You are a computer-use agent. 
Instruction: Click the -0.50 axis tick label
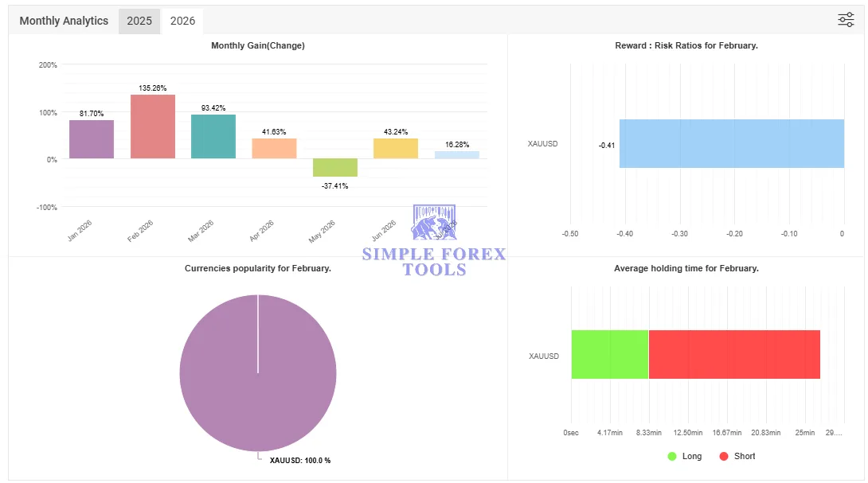pos(570,234)
